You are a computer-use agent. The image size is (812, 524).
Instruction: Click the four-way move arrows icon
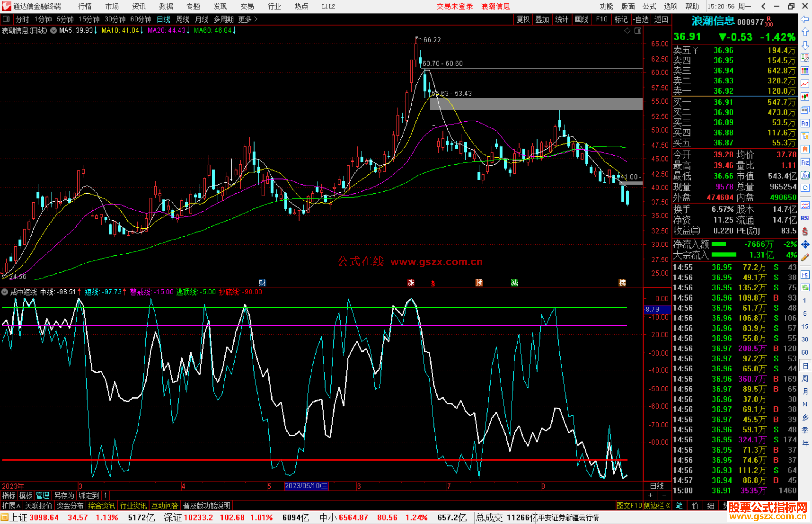coord(805,245)
